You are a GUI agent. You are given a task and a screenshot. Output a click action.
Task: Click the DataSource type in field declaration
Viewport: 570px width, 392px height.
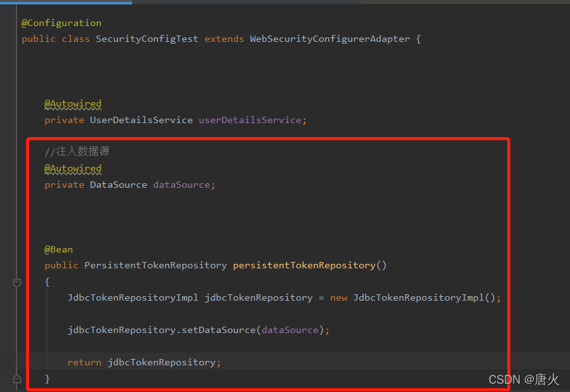tap(119, 185)
